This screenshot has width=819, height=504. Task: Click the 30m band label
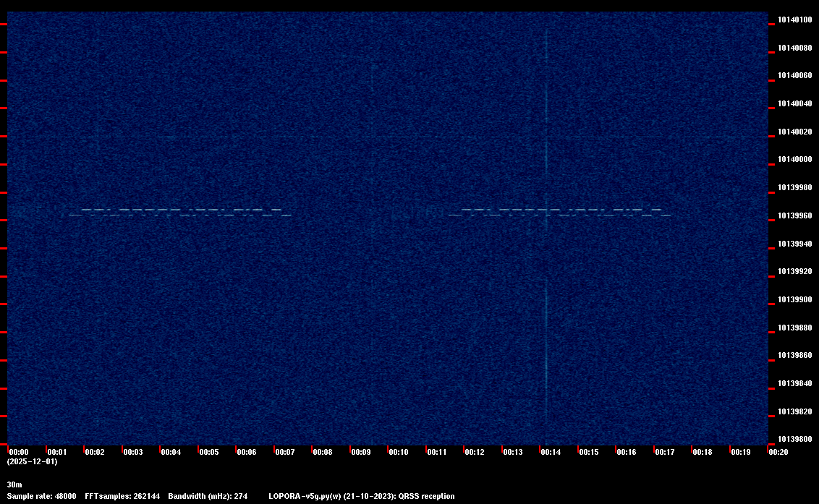[x=14, y=484]
